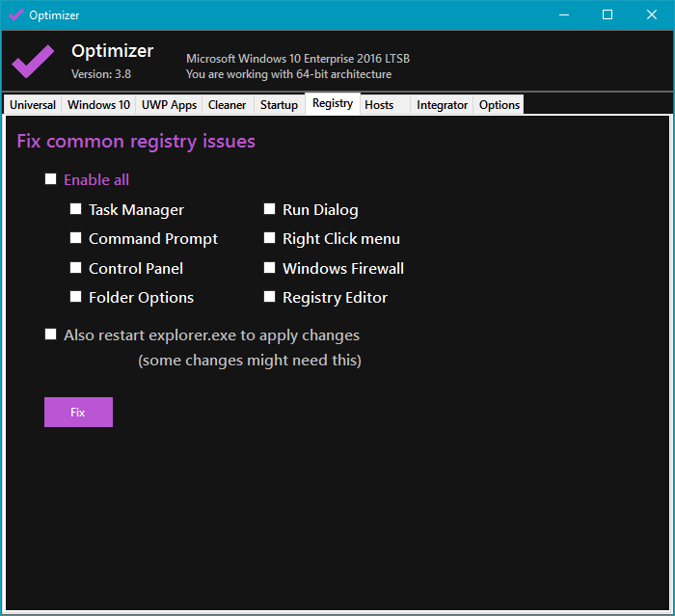Open the Windows 10 tab

click(x=98, y=105)
